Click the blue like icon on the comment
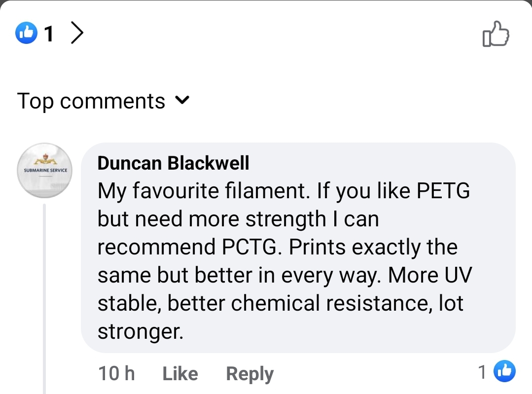 click(504, 371)
